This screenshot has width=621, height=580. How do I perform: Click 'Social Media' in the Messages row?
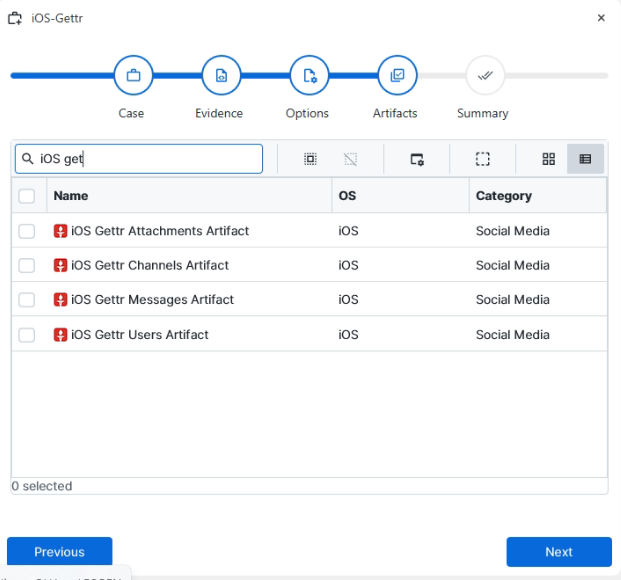coord(512,300)
